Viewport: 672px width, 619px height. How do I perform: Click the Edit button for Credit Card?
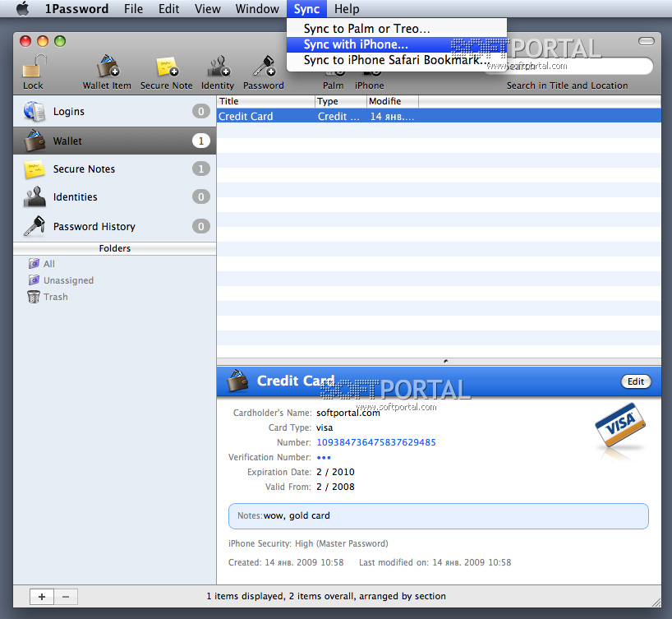tap(636, 381)
